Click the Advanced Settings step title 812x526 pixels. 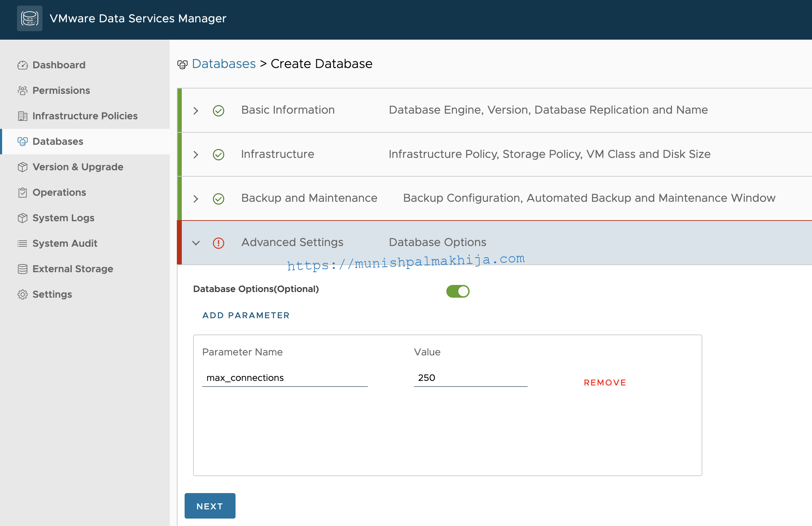(x=292, y=242)
